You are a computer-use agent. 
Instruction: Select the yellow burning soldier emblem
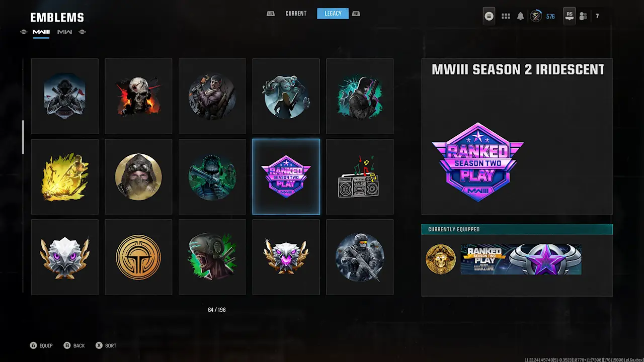64,176
